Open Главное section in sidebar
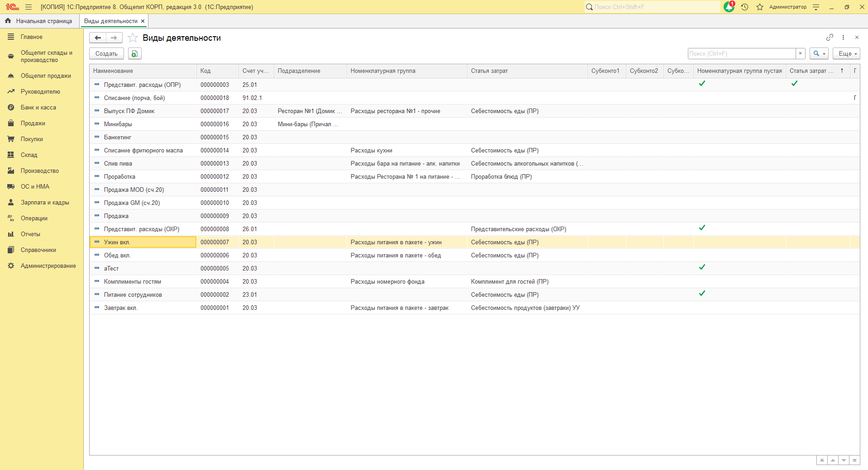 point(31,37)
